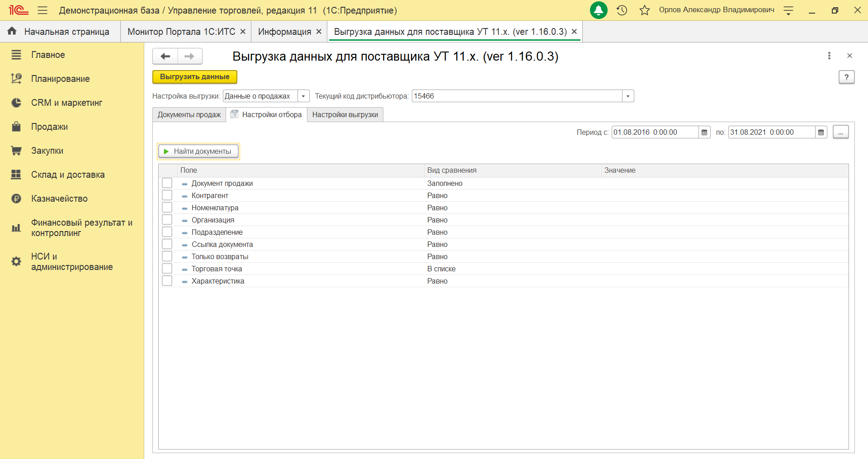868x459 pixels.
Task: Switch to Документы продаж tab
Action: (189, 115)
